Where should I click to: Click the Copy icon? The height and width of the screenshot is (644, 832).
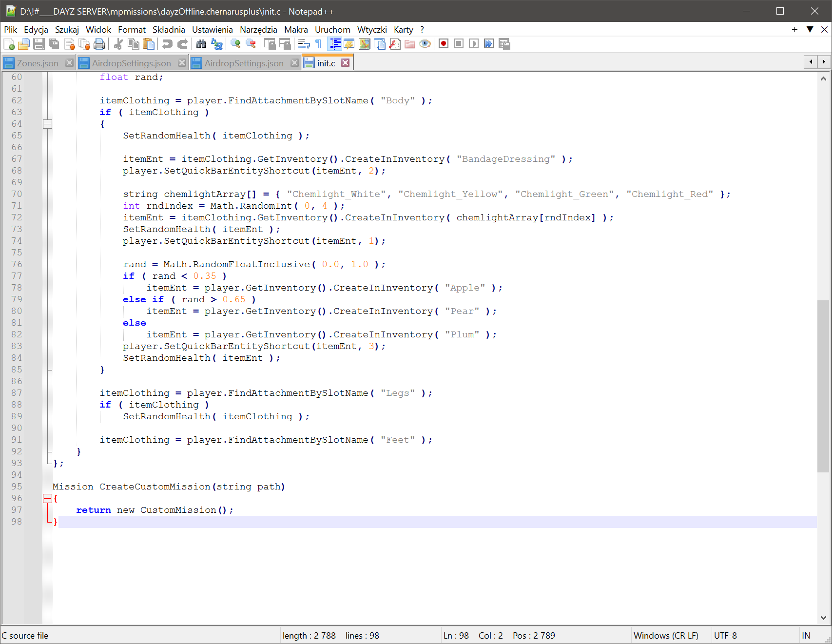(x=133, y=44)
